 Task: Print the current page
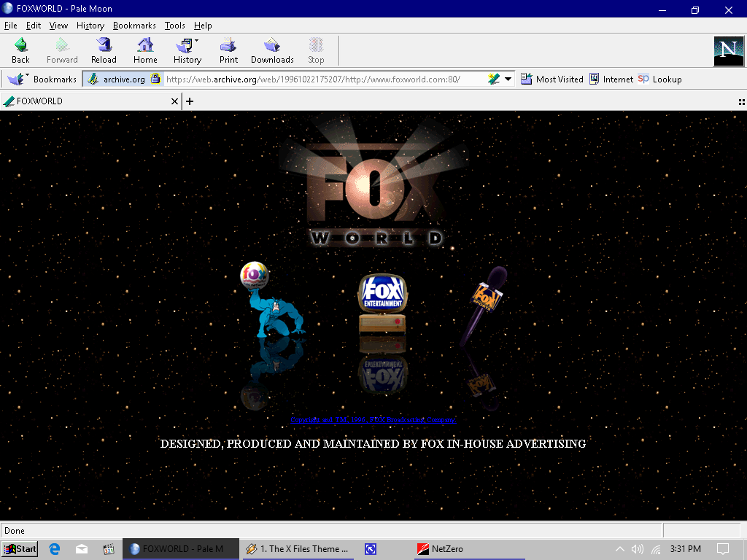point(228,50)
